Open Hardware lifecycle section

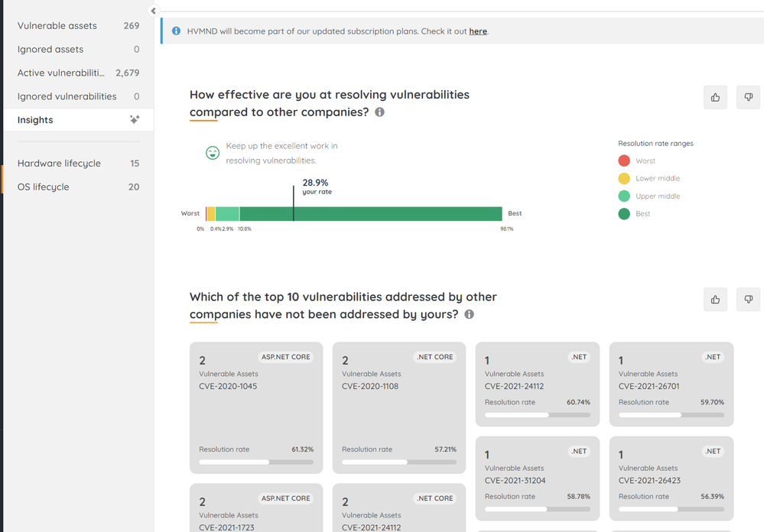click(x=59, y=164)
